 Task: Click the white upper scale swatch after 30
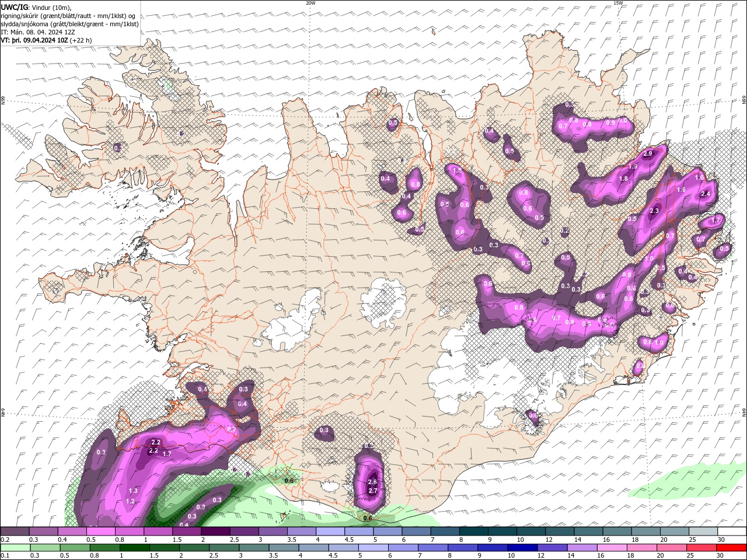(x=732, y=531)
